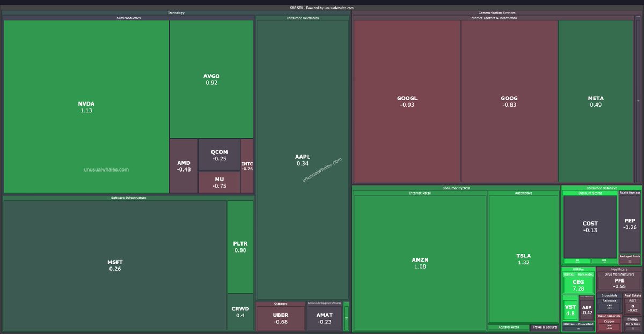This screenshot has height=334, width=644.
Task: Select the Food & Beverage label
Action: 630,192
